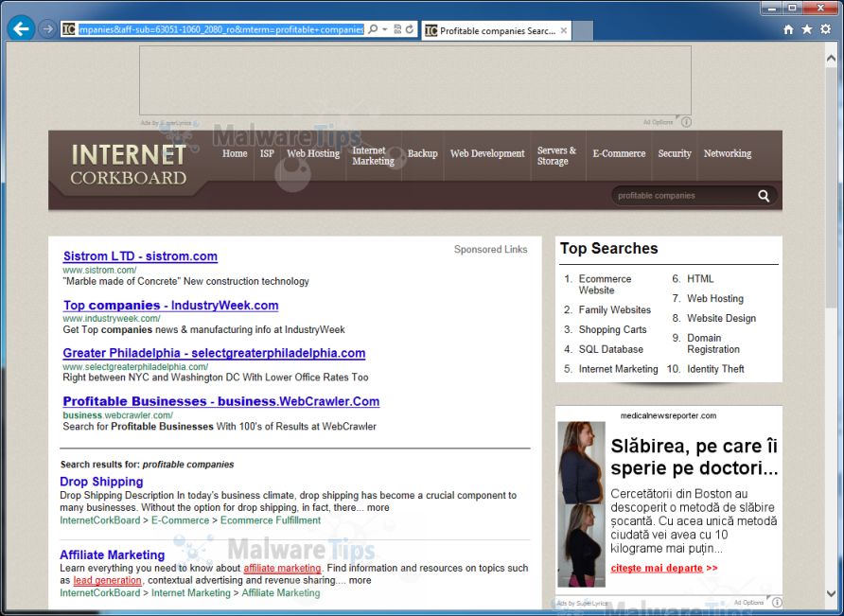
Task: Click the red affiliate marketing inline link
Action: click(x=282, y=568)
